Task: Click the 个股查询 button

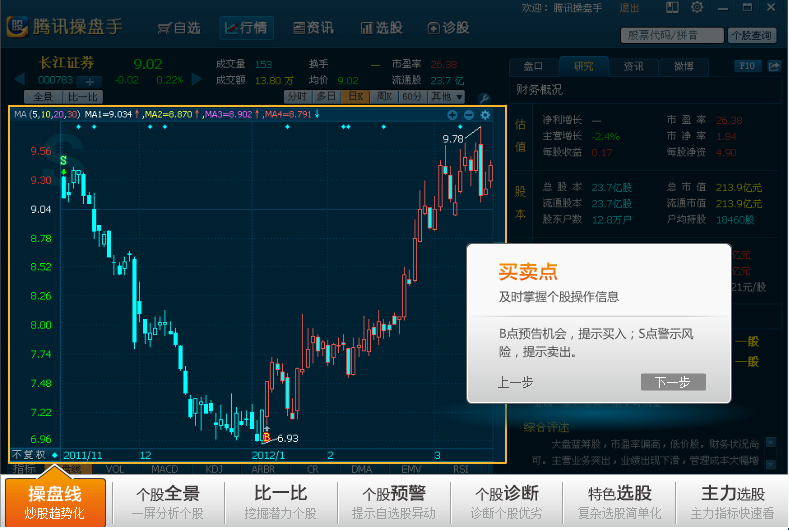Action: [751, 35]
